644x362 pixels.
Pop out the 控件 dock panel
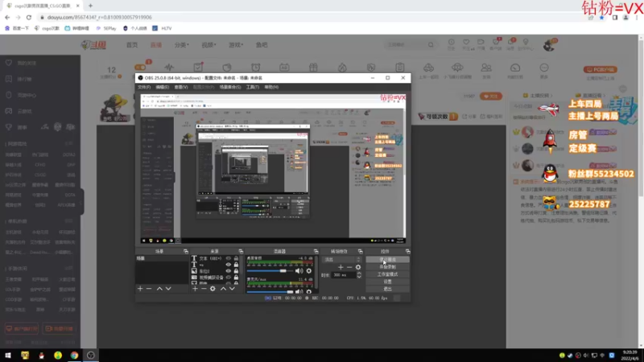point(407,251)
